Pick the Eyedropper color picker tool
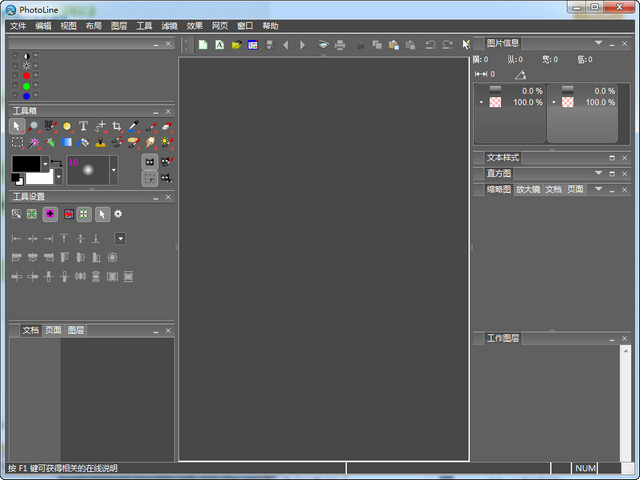Viewport: 640px width, 480px height. tap(133, 126)
